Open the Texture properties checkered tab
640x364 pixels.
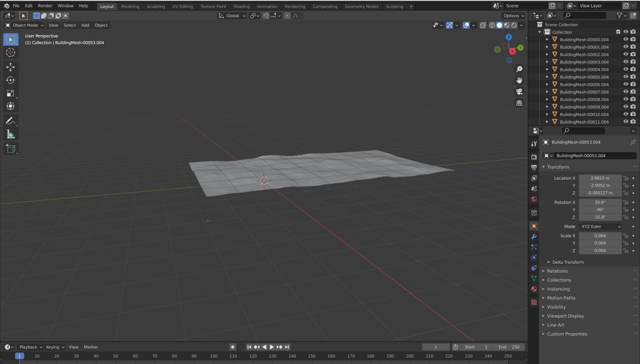tap(534, 302)
